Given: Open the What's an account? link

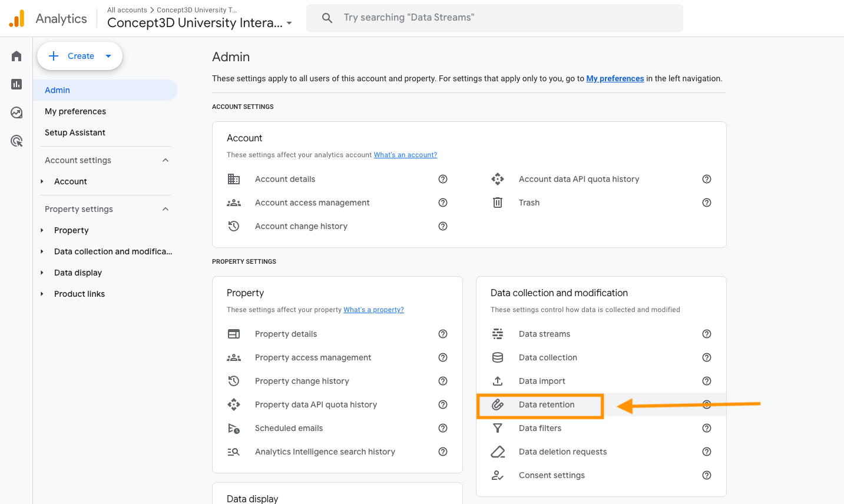Looking at the screenshot, I should [405, 155].
